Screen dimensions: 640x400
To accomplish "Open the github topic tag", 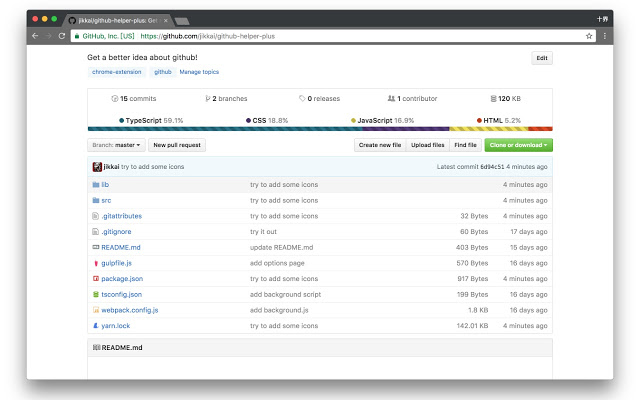I will coord(162,72).
